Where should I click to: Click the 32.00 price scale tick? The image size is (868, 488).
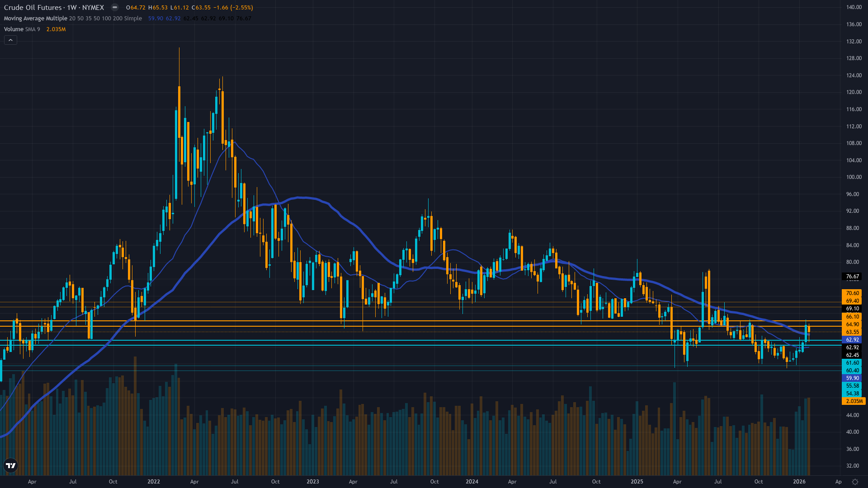pyautogui.click(x=852, y=466)
